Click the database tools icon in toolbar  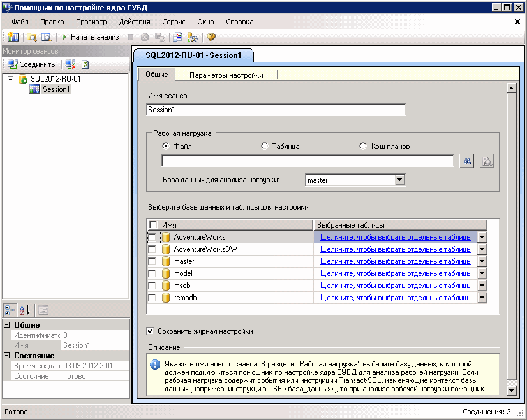coord(193,37)
